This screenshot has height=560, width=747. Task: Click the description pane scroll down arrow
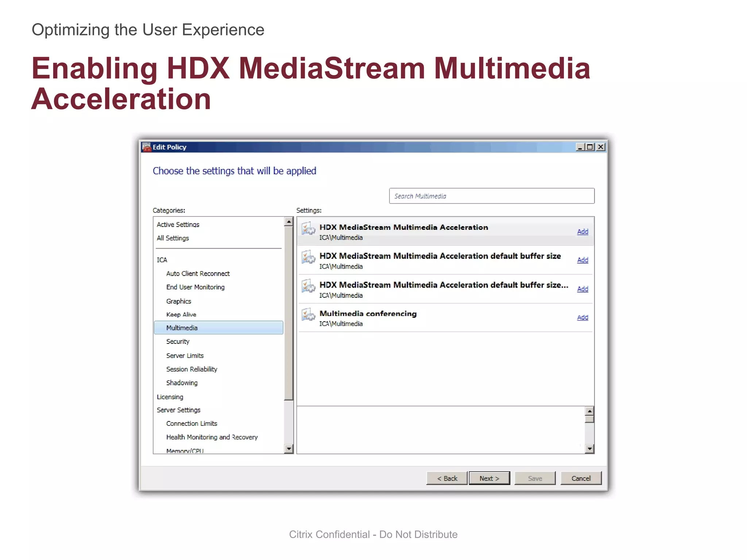pyautogui.click(x=589, y=449)
